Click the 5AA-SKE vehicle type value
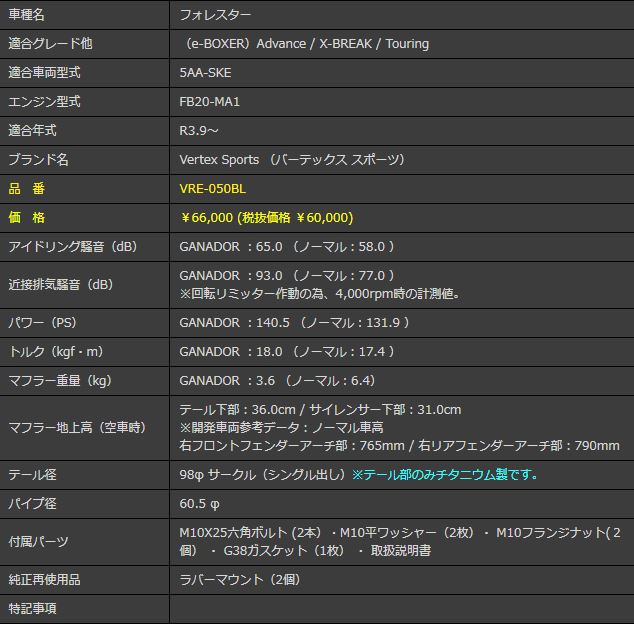The height and width of the screenshot is (624, 634). coord(205,73)
